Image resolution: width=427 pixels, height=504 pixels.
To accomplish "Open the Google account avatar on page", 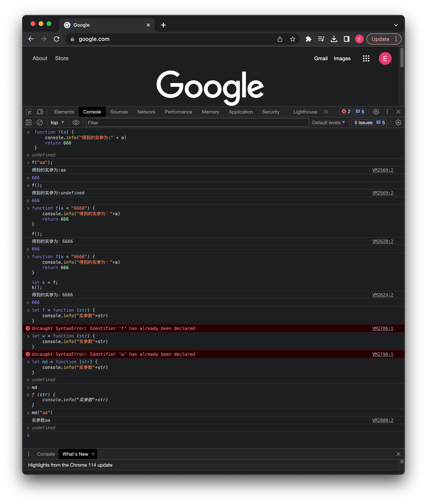I will point(385,58).
